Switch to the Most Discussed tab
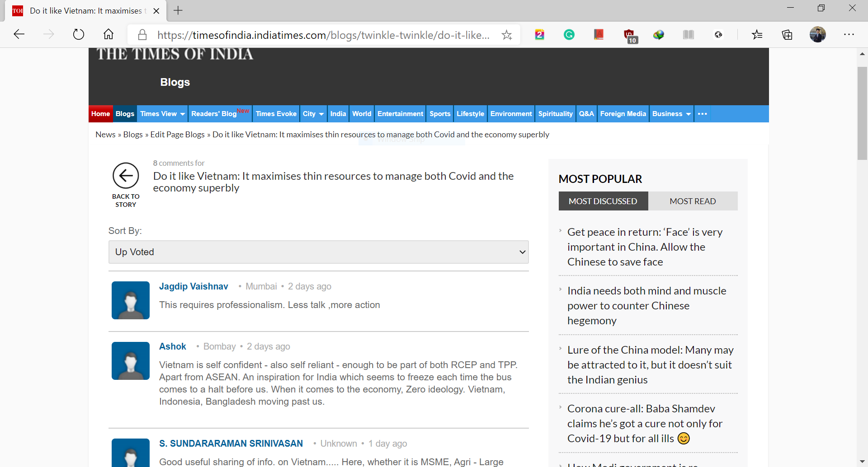 (603, 201)
